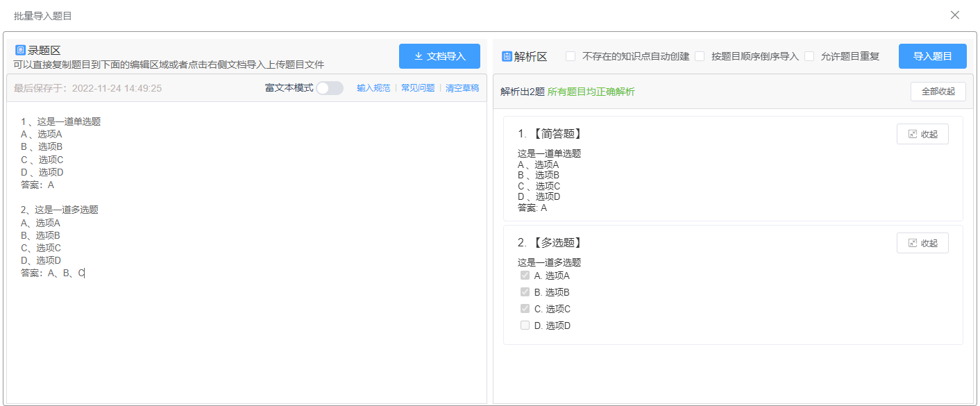
Task: Collapse the 多选题 question card
Action: click(x=922, y=243)
